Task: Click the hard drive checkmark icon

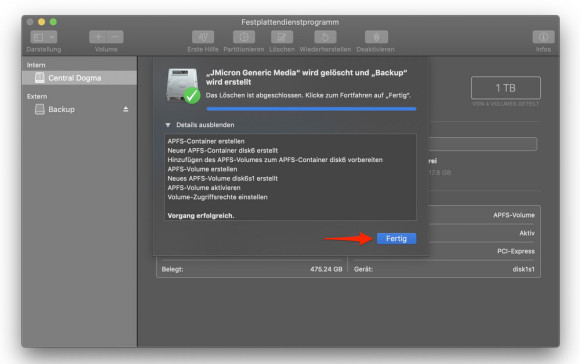Action: click(183, 85)
